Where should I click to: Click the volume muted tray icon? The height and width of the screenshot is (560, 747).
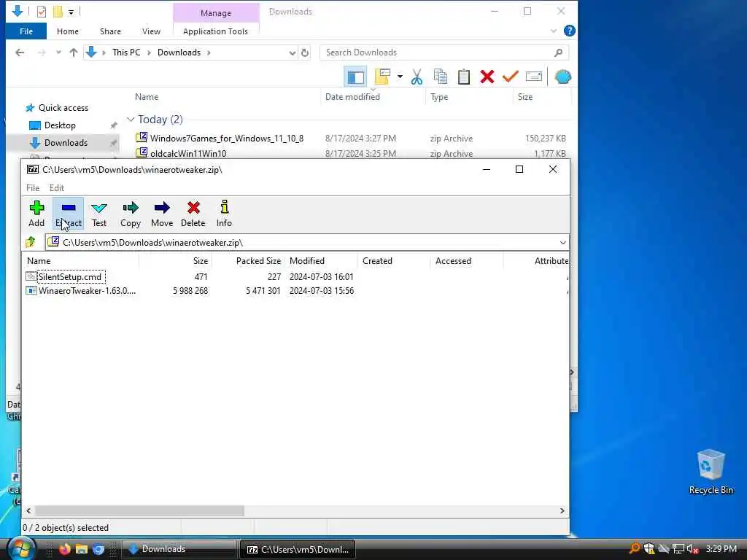[x=692, y=549]
